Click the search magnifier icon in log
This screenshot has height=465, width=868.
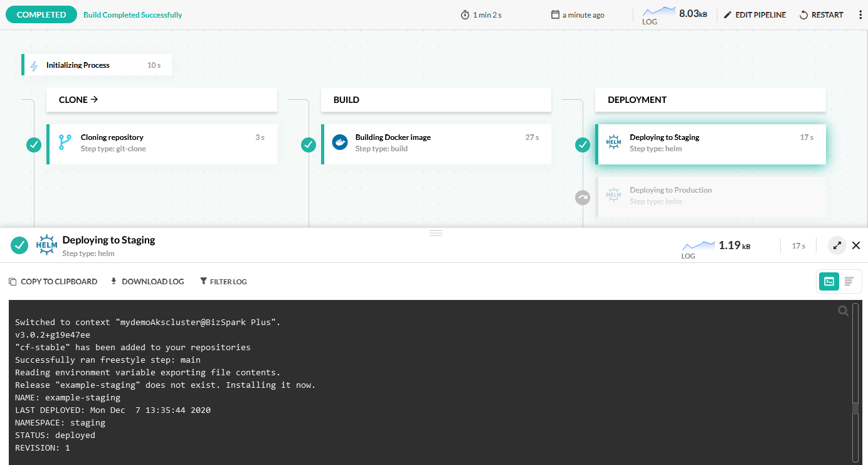pyautogui.click(x=843, y=311)
